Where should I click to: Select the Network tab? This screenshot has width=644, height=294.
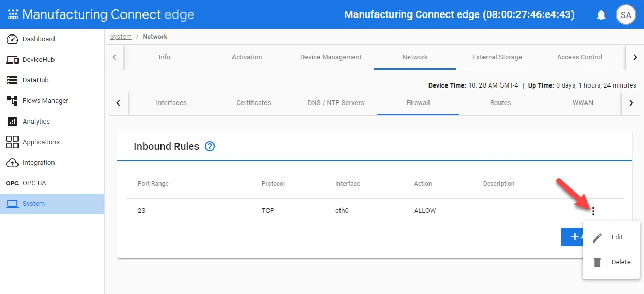pyautogui.click(x=415, y=57)
